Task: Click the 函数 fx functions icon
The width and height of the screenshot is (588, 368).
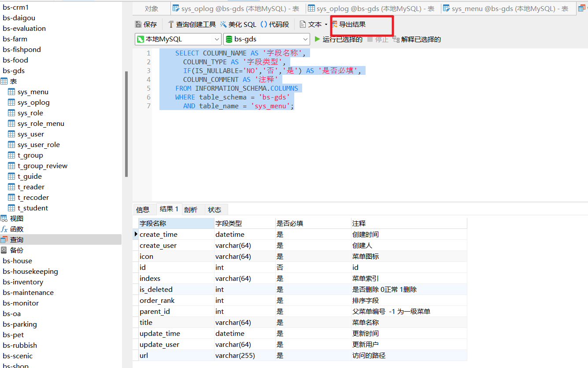Action: tap(4, 229)
